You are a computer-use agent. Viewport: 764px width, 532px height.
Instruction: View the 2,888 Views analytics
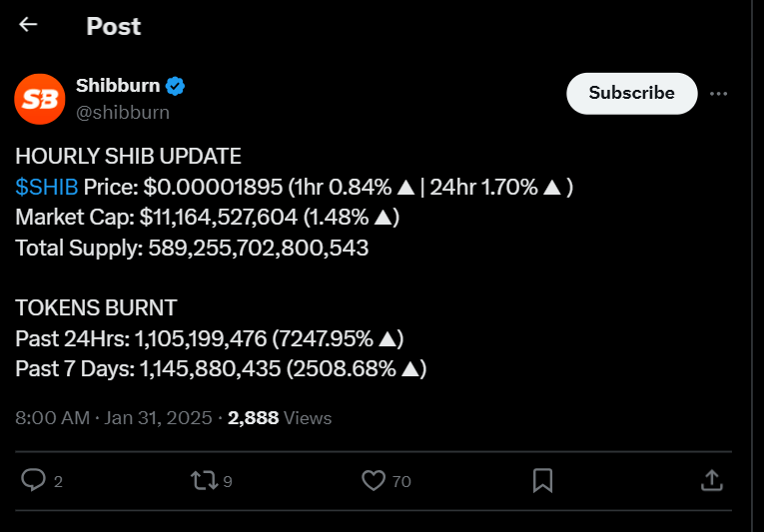(280, 418)
